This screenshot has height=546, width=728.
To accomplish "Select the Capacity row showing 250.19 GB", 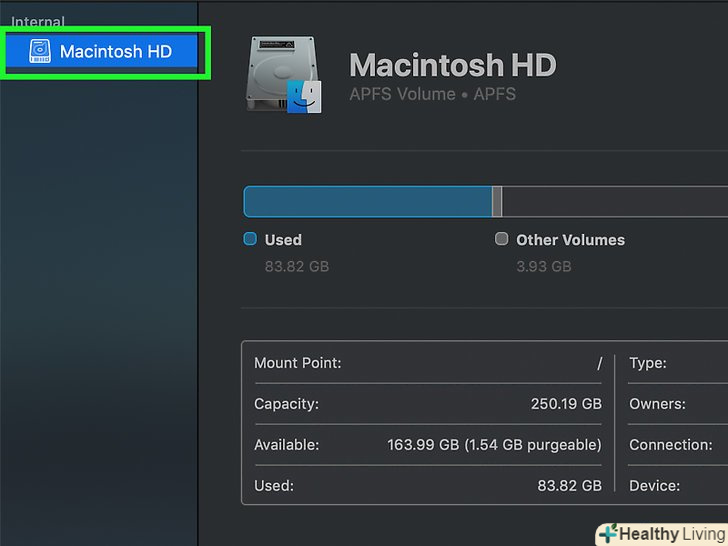I will tap(428, 404).
